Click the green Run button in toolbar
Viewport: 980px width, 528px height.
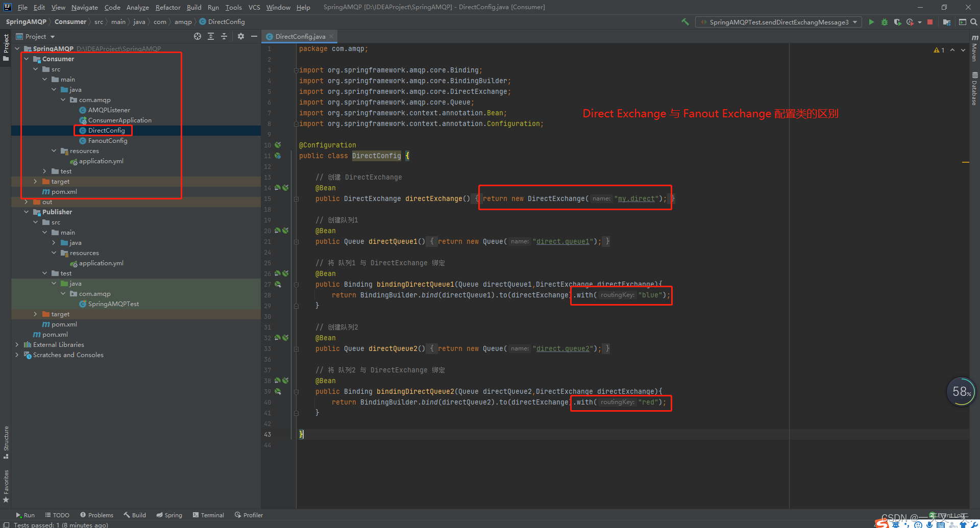pyautogui.click(x=871, y=22)
